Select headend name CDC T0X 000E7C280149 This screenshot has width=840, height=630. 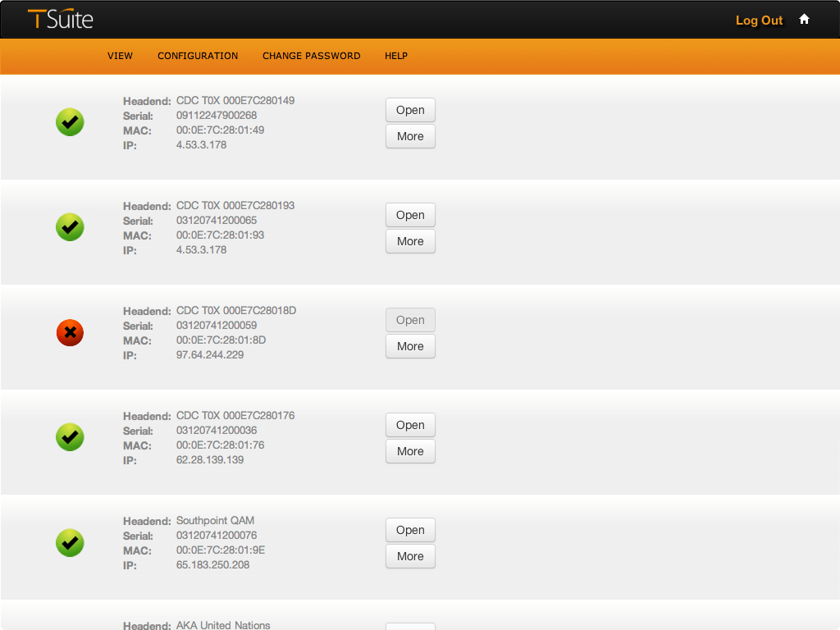[235, 101]
